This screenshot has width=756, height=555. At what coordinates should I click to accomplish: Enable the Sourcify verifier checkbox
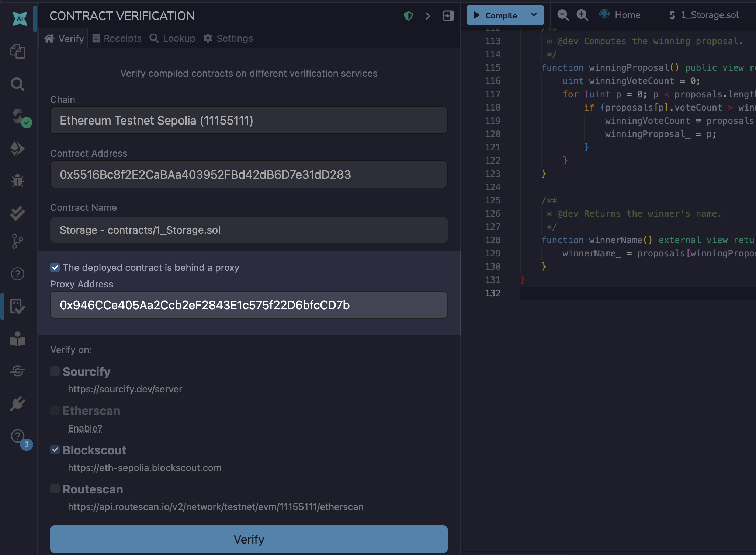[55, 371]
